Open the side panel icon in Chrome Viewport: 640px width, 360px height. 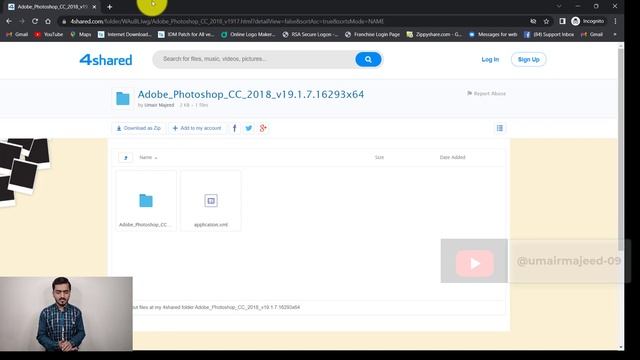coord(562,21)
